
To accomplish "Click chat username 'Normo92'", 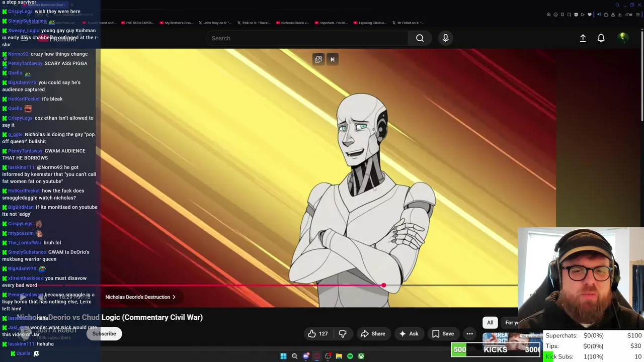I will point(18,54).
